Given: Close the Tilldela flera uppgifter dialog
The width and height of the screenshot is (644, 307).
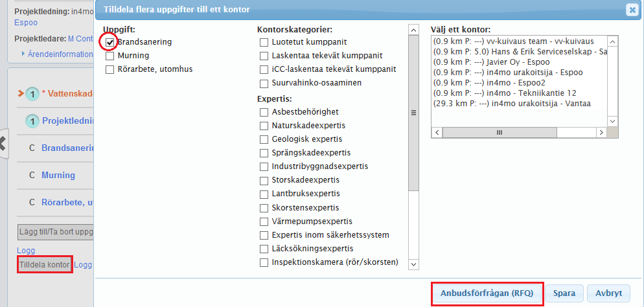Looking at the screenshot, I should coord(630,10).
